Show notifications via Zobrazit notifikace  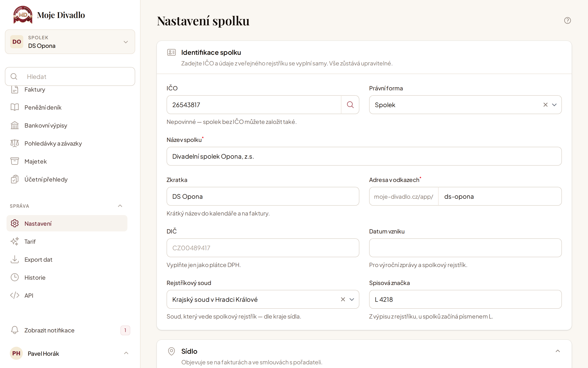click(70, 330)
